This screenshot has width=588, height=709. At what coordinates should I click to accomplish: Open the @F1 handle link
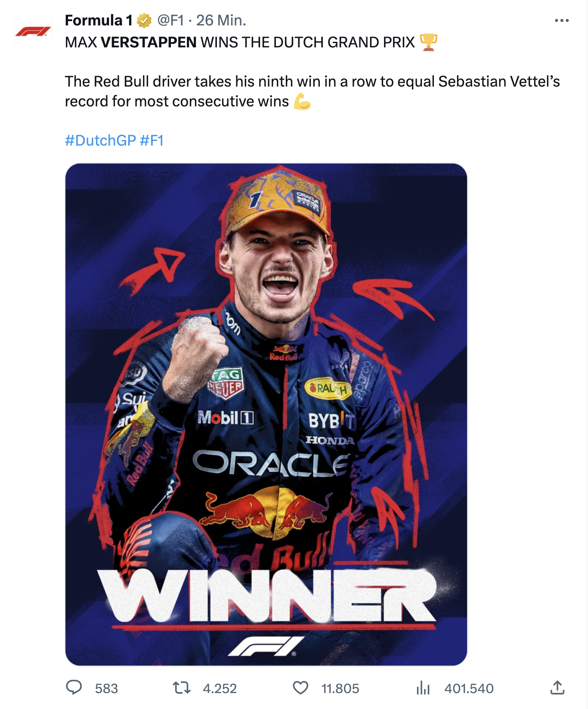pos(170,20)
